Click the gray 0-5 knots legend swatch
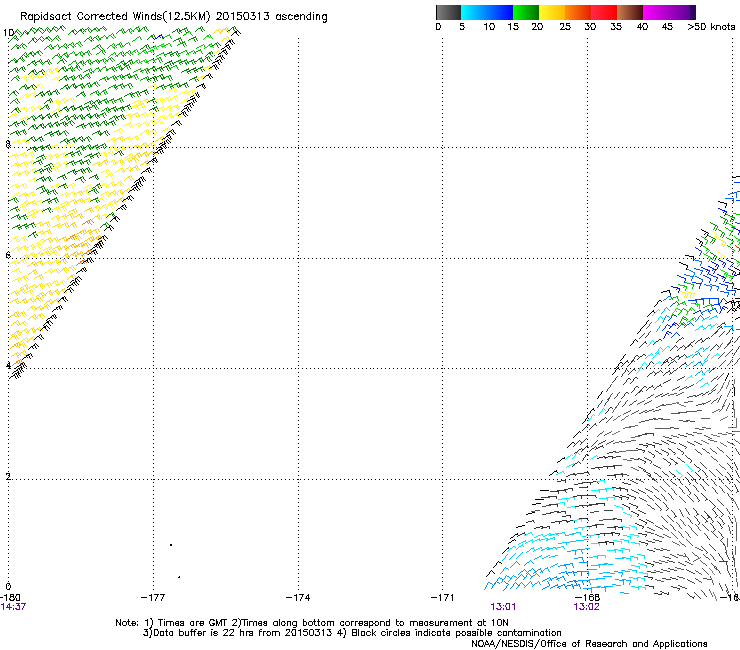This screenshot has width=740, height=650. coord(448,12)
